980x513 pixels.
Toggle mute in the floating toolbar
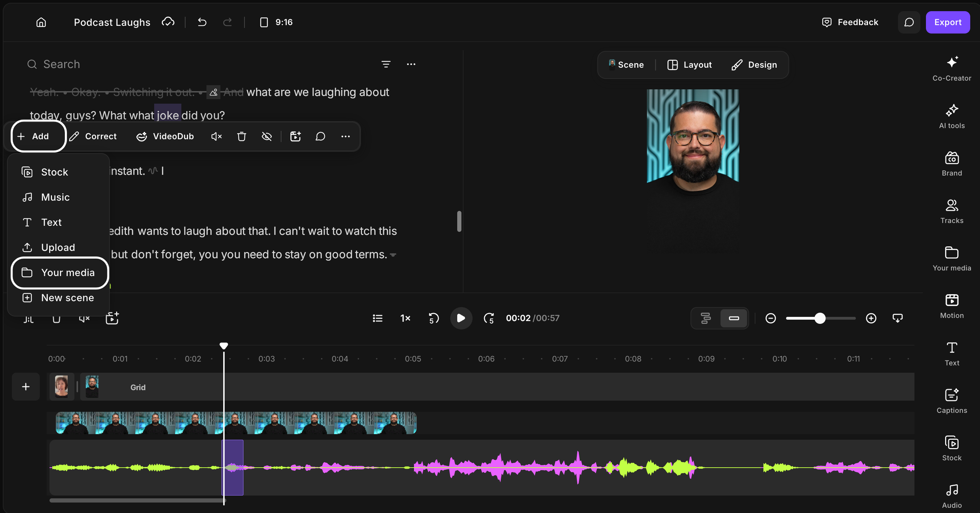217,136
